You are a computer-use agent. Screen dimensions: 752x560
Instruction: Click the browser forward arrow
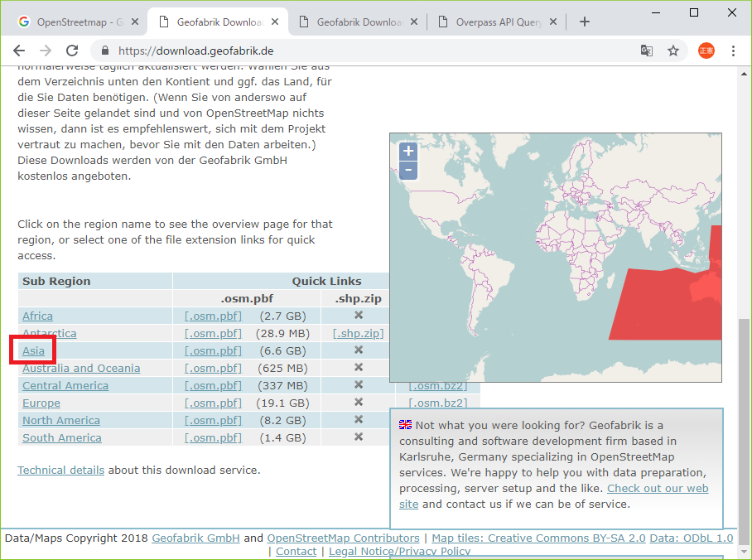[46, 51]
